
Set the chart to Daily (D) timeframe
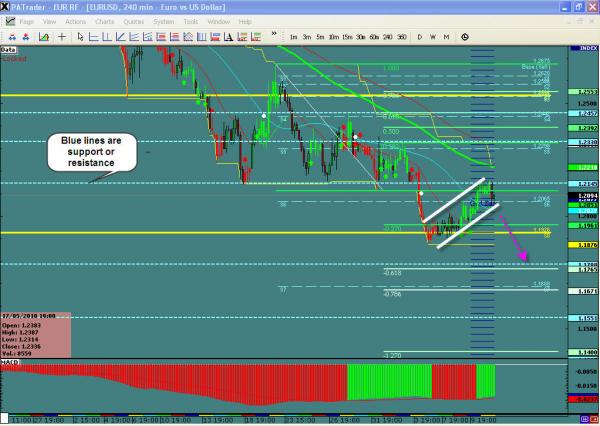[420, 37]
